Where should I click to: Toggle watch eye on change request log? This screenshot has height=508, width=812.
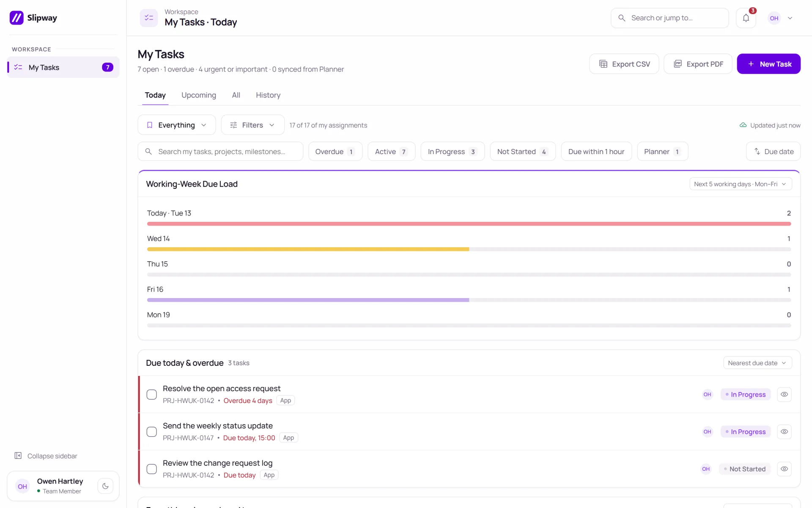point(784,469)
